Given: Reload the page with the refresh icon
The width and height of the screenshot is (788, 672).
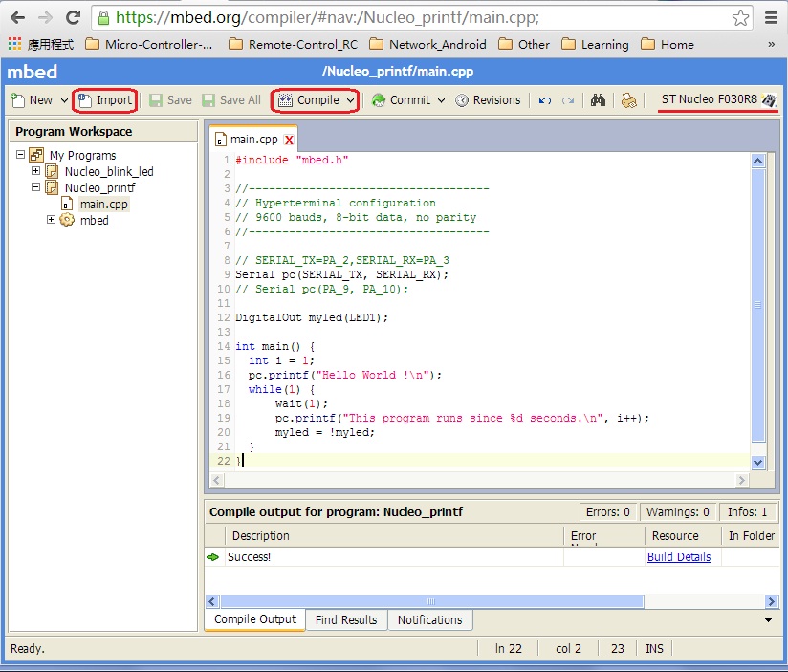Looking at the screenshot, I should [x=74, y=18].
